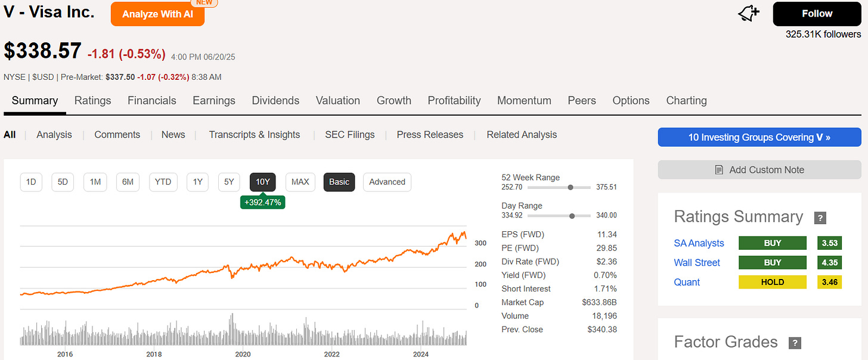
Task: Click the bell alert icon
Action: 749,14
